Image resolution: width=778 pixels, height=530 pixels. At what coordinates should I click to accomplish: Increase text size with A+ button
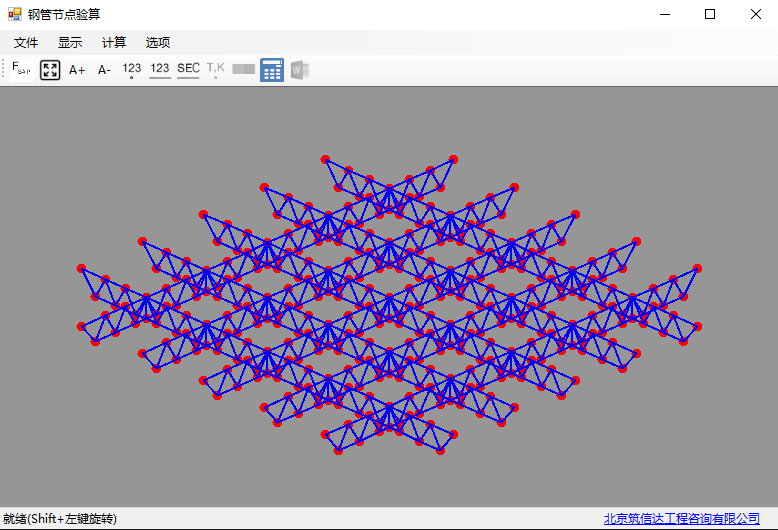77,70
